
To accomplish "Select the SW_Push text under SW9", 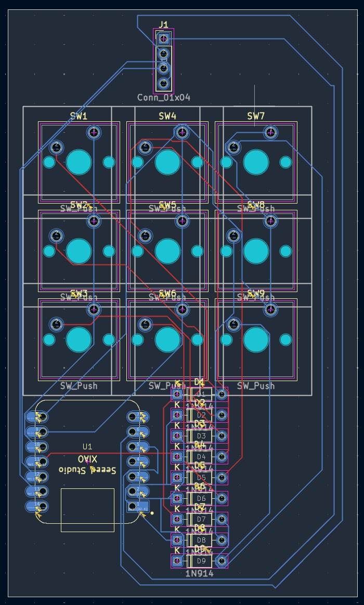I will pos(256,385).
